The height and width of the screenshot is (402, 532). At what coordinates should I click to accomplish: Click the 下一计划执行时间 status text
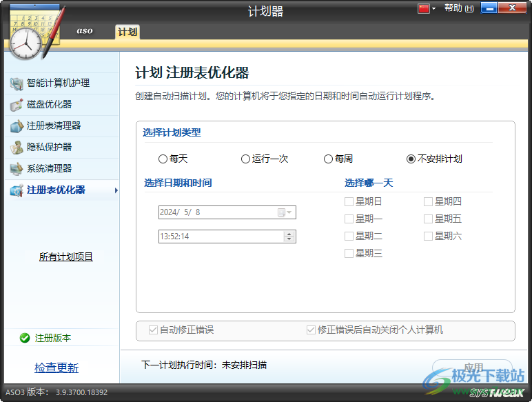click(x=204, y=365)
